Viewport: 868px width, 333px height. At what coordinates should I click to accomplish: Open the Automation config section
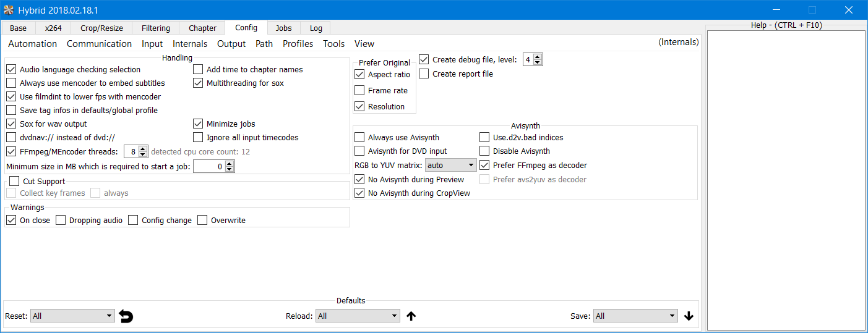tap(32, 44)
